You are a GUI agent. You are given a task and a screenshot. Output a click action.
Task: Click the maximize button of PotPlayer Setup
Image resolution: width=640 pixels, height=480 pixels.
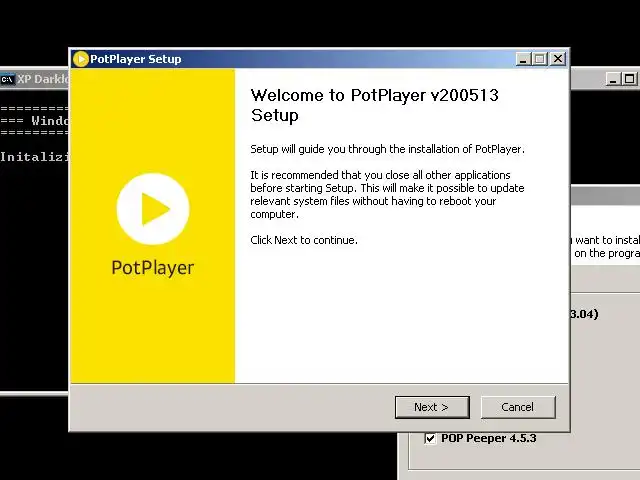tap(540, 59)
